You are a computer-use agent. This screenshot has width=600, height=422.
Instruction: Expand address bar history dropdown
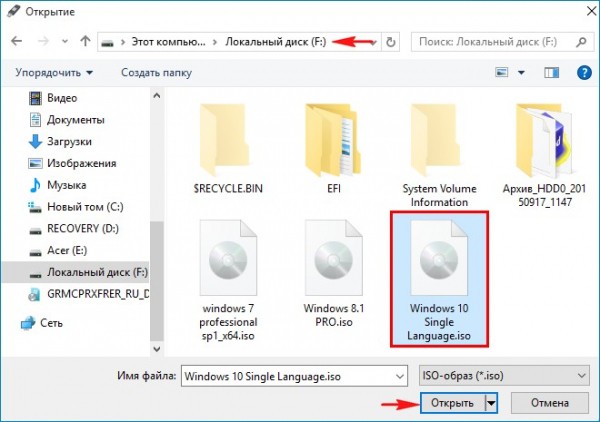[373, 42]
